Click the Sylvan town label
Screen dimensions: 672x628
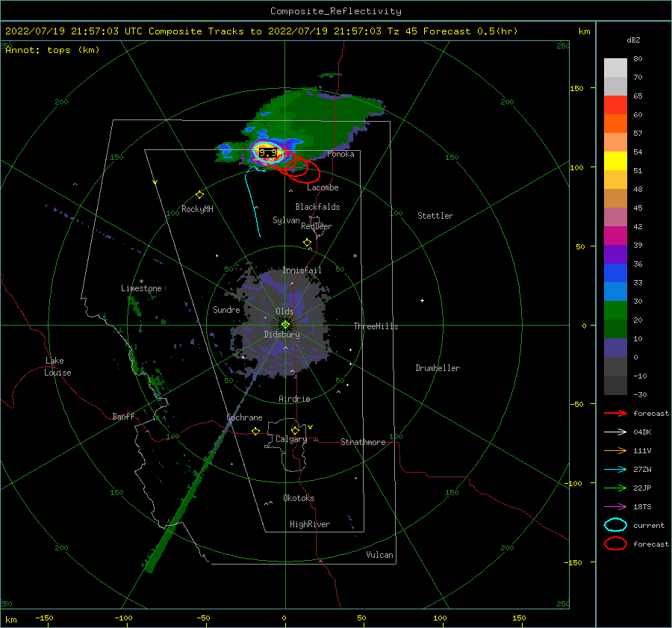(x=286, y=220)
